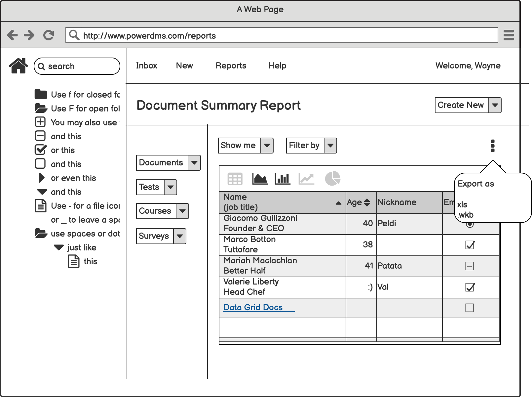
Task: Click open folder icon beside 'use spaces or dot'
Action: click(x=41, y=233)
